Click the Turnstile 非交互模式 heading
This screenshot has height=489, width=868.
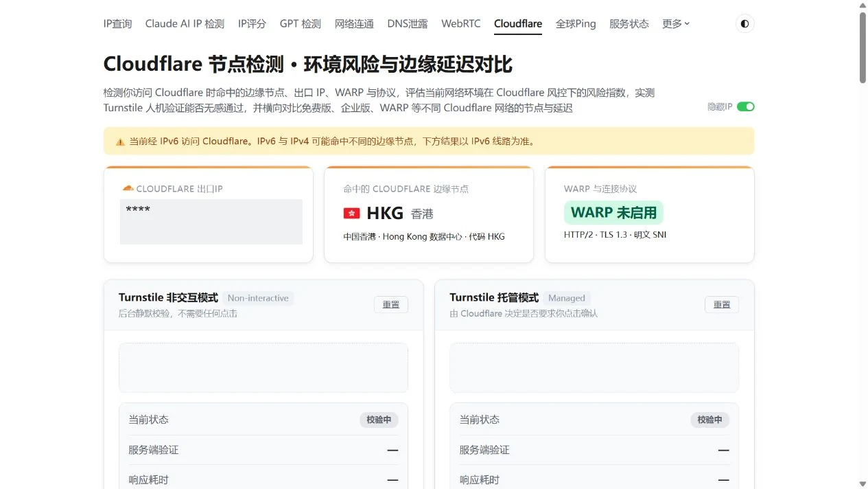[x=168, y=297]
